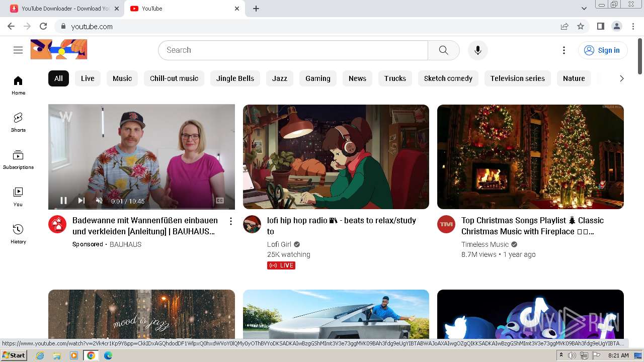Toggle the browser side panel
This screenshot has height=362, width=644.
point(600,26)
